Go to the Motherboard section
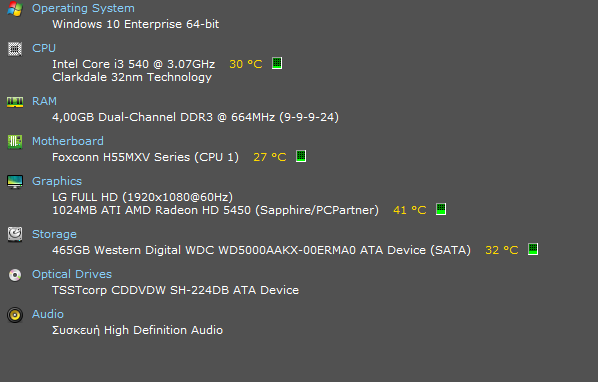 68,141
